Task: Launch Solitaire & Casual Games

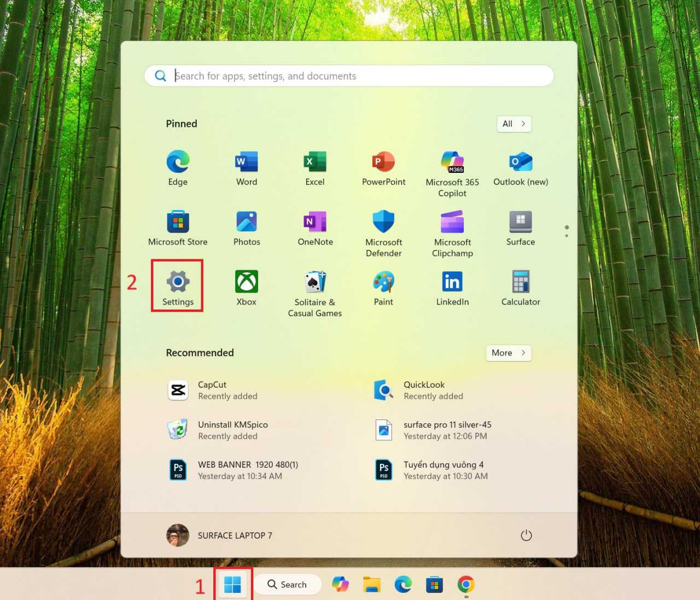Action: click(315, 294)
